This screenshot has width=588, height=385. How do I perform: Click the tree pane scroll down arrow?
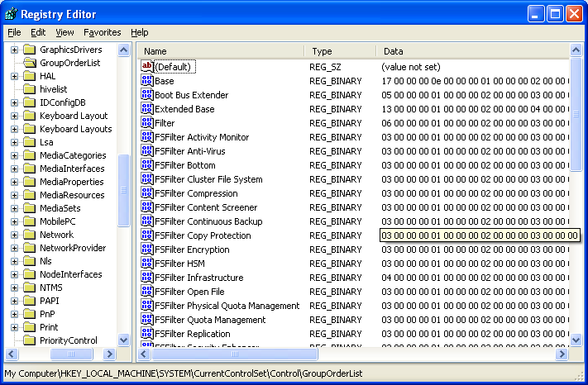coord(124,340)
